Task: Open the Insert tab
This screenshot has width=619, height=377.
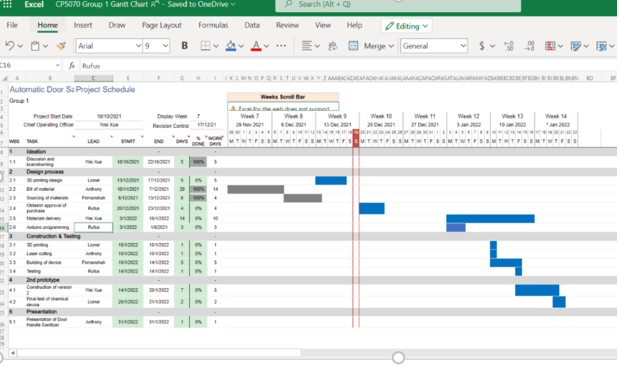Action: pyautogui.click(x=83, y=25)
